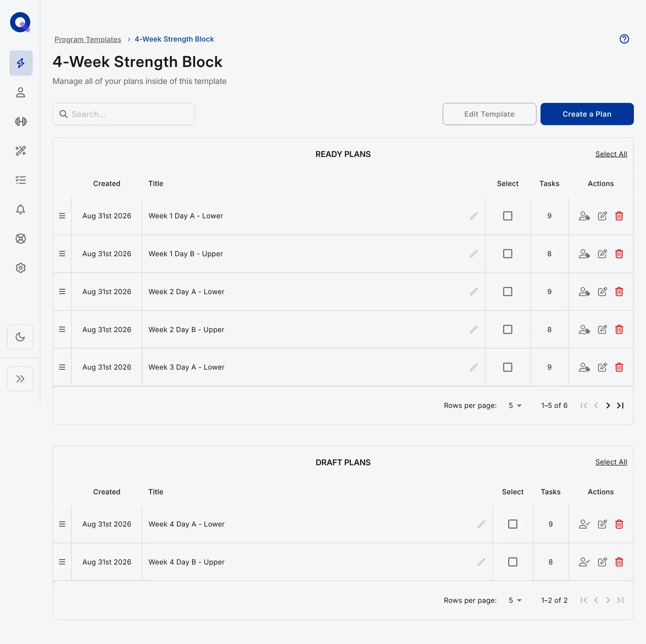This screenshot has width=646, height=644.
Task: Open Program Templates breadcrumb link
Action: (x=88, y=39)
